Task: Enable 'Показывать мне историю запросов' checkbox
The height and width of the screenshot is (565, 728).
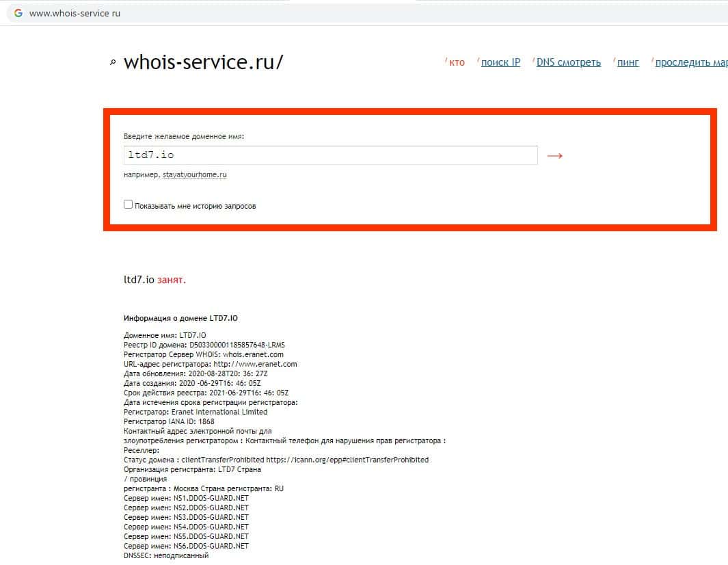Action: point(128,205)
